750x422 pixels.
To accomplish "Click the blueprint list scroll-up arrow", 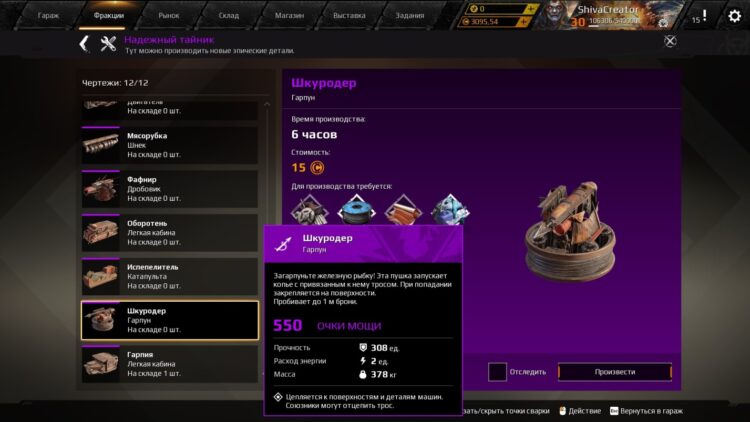I will (267, 104).
